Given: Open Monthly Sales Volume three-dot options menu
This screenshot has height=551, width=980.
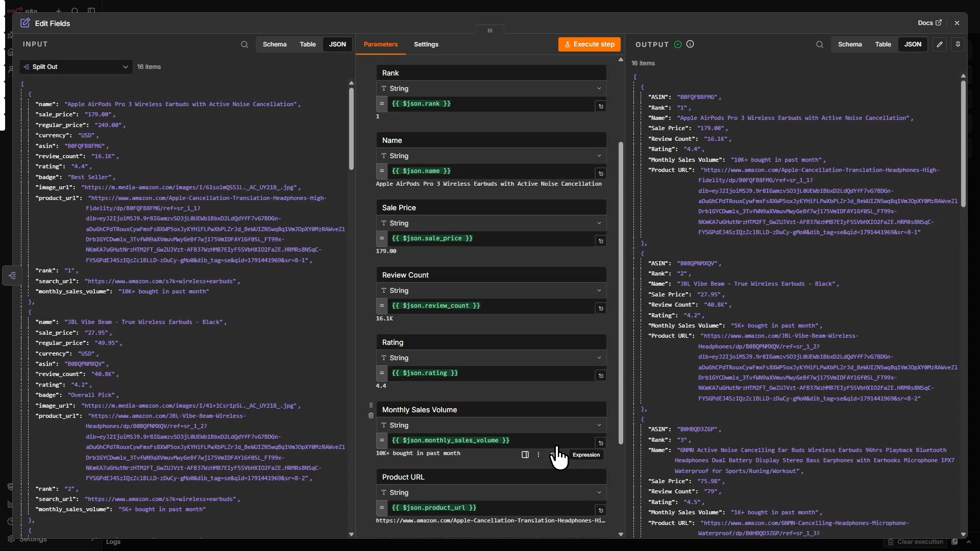Looking at the screenshot, I should (x=538, y=455).
